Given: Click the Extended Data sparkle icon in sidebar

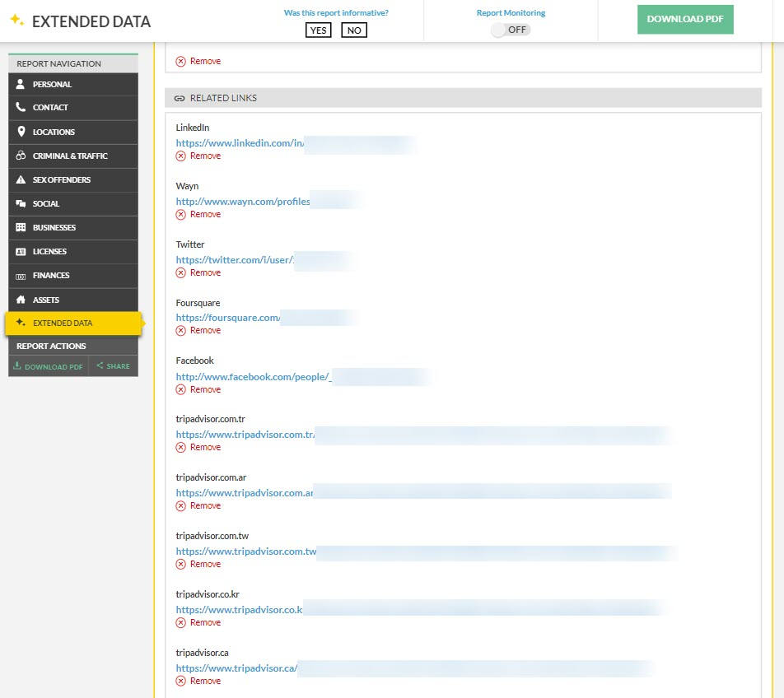Looking at the screenshot, I should point(21,323).
